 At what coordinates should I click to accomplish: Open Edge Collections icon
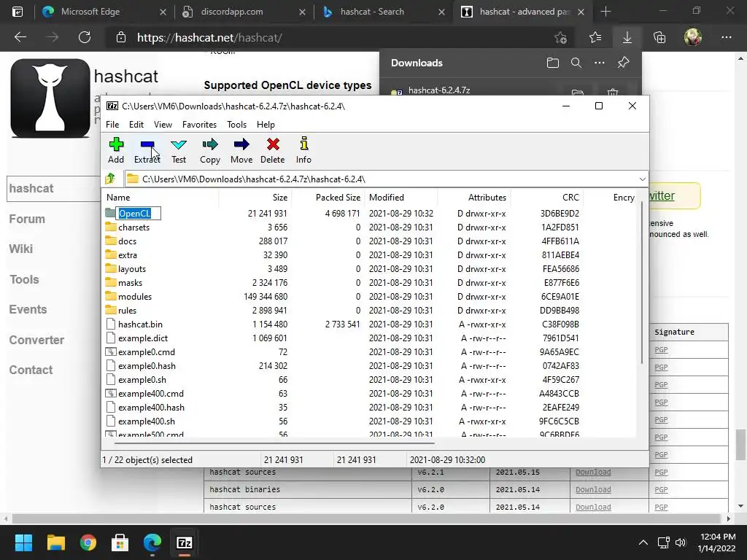[x=659, y=37]
